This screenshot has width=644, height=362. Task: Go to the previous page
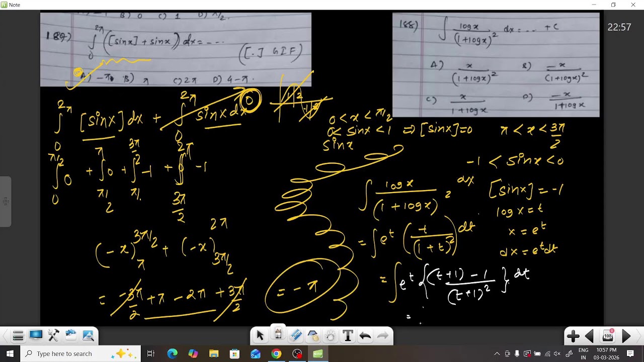(590, 336)
